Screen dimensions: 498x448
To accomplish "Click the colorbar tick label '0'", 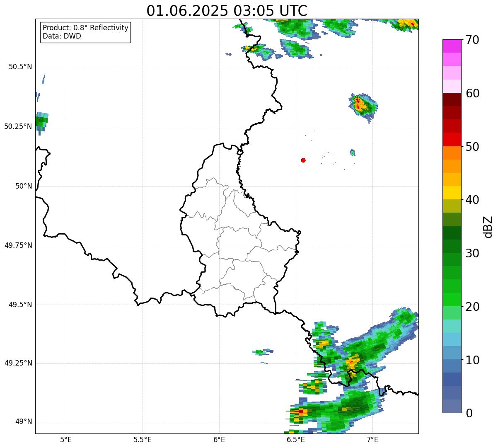I will click(468, 413).
